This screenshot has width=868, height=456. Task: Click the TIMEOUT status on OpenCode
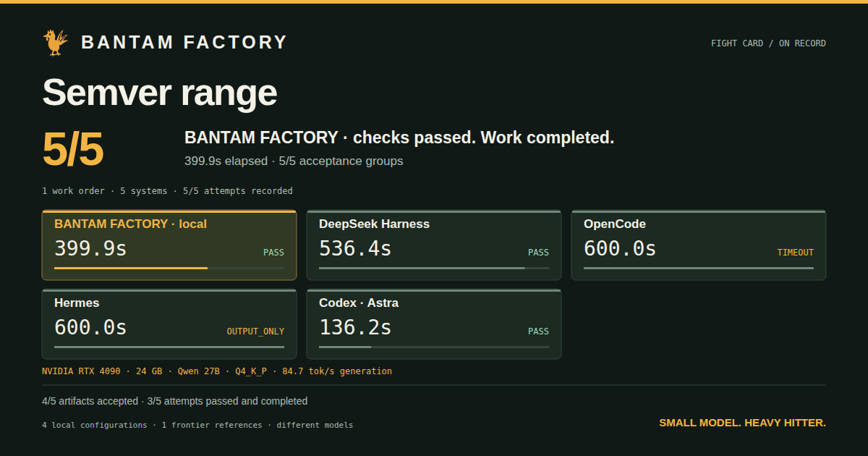click(795, 253)
